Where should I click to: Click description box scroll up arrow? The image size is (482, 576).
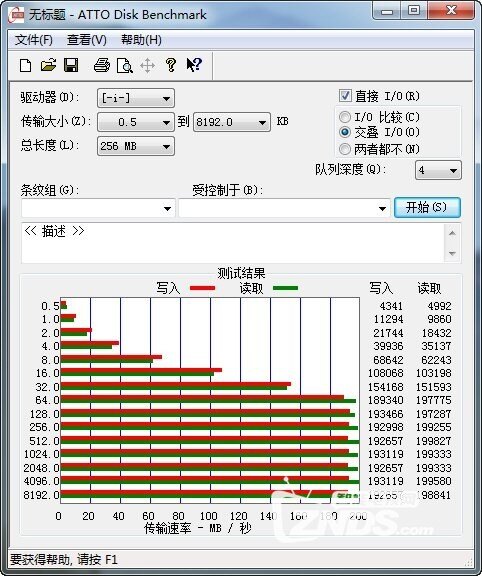452,233
